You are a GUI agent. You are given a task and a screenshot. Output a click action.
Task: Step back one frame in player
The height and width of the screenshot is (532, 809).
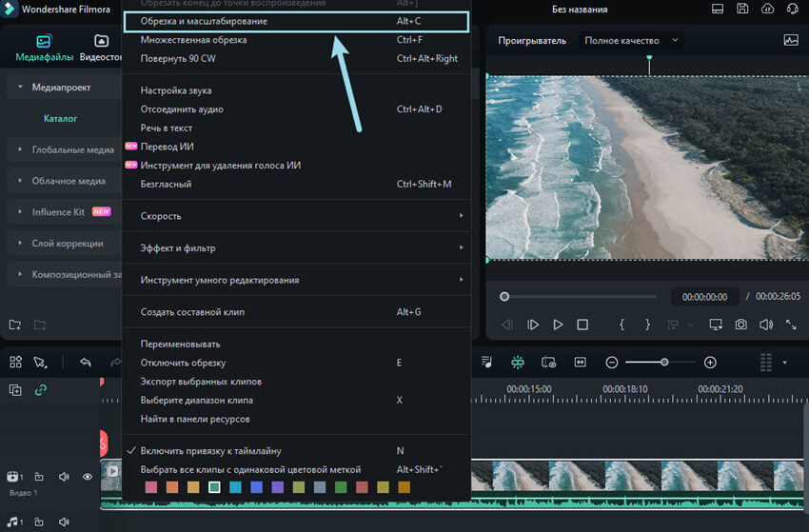point(506,325)
